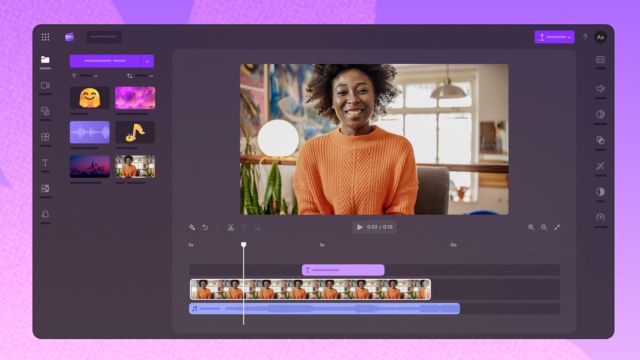640x360 pixels.
Task: Click the timeline playhead marker
Action: point(244,244)
